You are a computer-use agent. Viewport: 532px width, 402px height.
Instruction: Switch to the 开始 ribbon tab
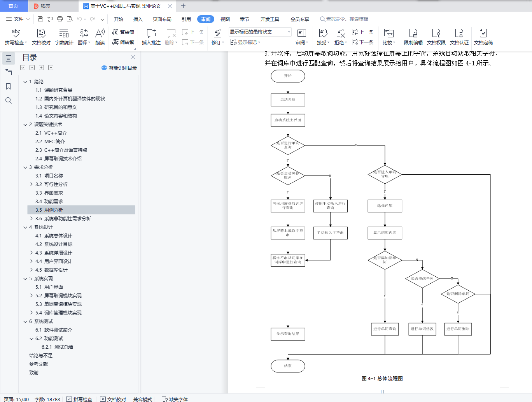pos(119,19)
